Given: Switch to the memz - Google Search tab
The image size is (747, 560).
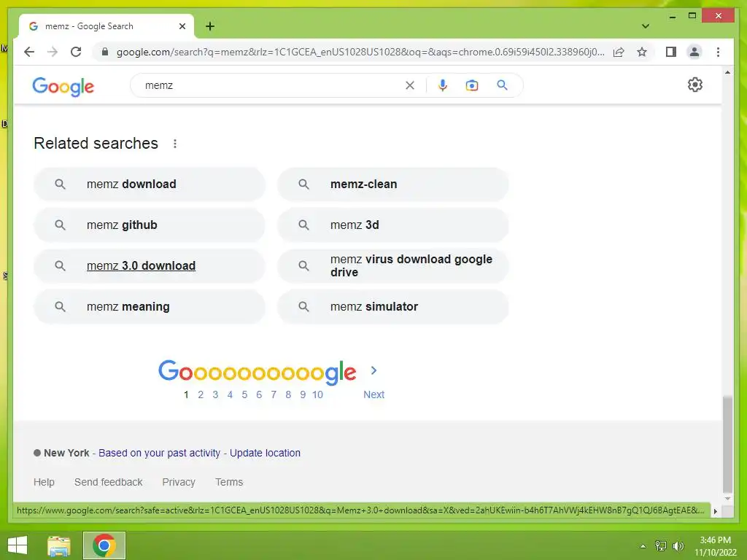Looking at the screenshot, I should (107, 26).
